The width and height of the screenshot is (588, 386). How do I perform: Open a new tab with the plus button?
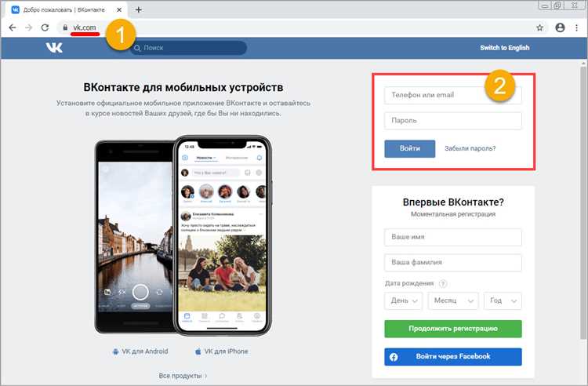point(138,9)
